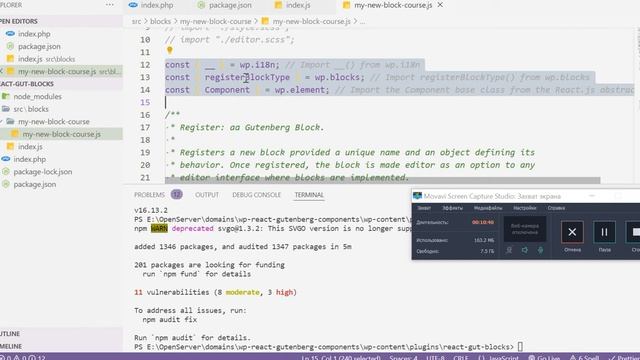Switch to the index.php editor tab
Viewport: 640px width, 360px height.
pyautogui.click(x=151, y=5)
